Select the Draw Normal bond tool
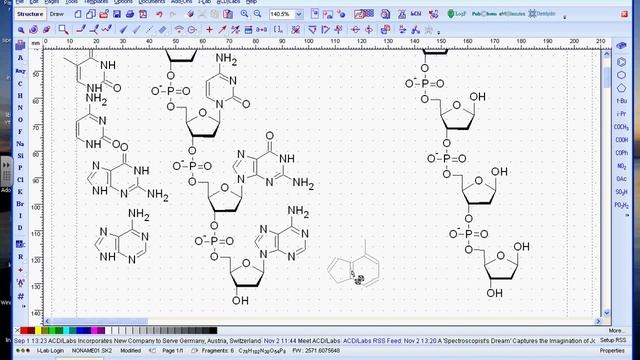 point(81,29)
